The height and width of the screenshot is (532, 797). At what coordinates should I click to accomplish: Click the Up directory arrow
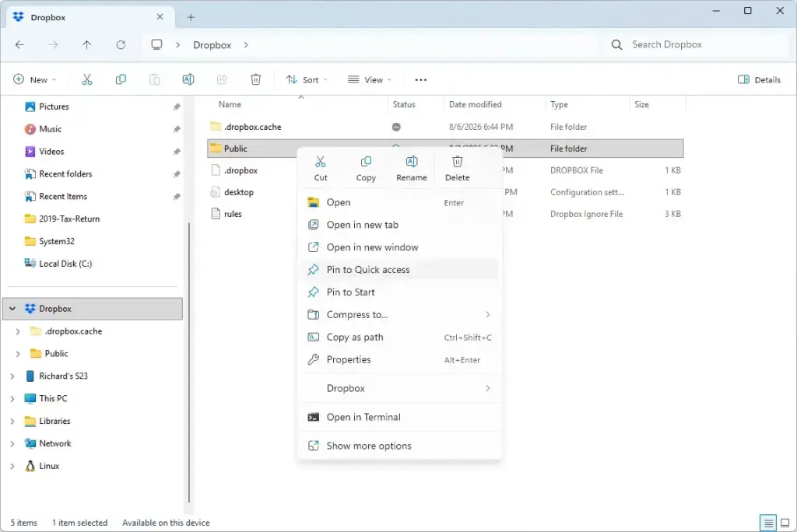coord(87,44)
